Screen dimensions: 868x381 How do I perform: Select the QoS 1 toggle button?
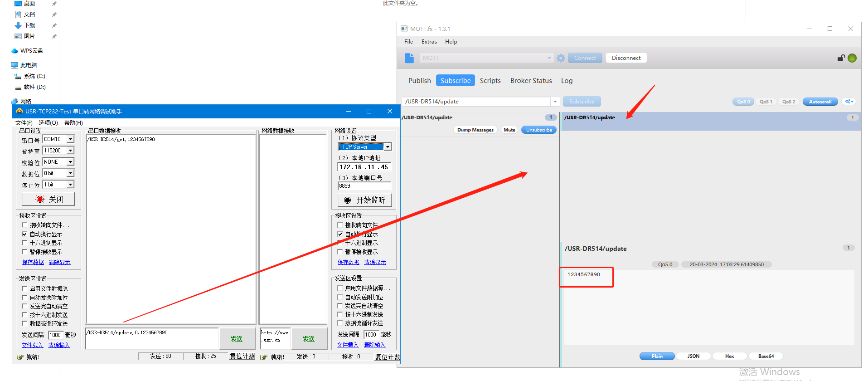[x=766, y=102]
